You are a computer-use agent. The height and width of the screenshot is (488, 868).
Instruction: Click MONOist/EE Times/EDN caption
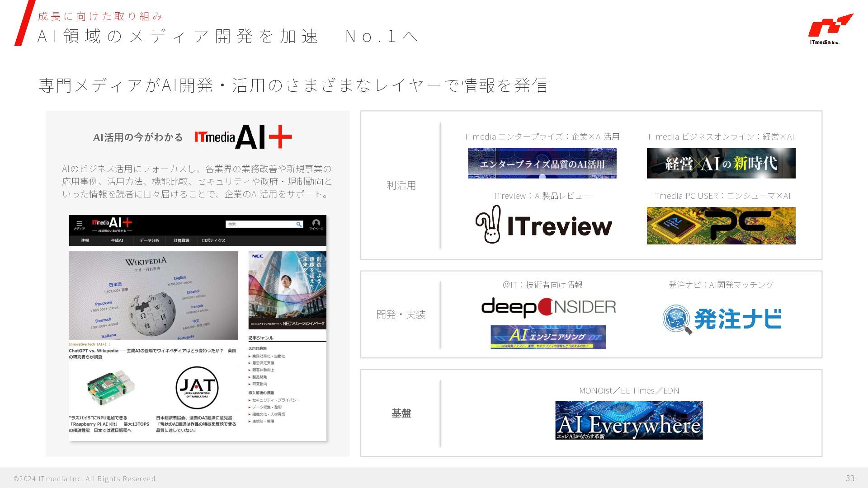point(629,390)
